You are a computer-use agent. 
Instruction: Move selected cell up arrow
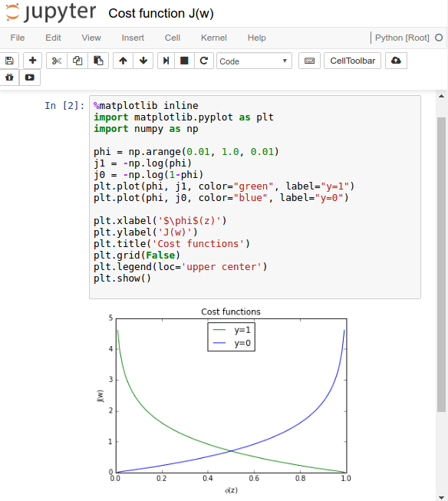123,61
